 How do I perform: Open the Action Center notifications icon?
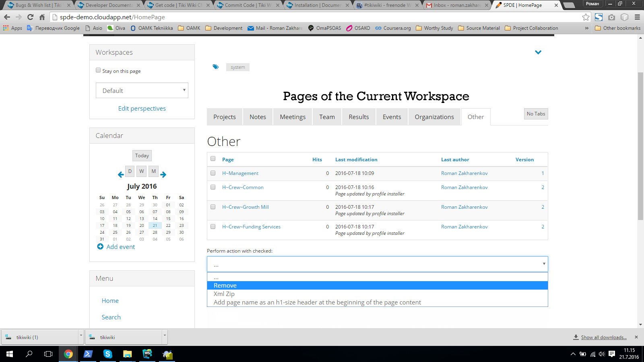[x=612, y=354]
